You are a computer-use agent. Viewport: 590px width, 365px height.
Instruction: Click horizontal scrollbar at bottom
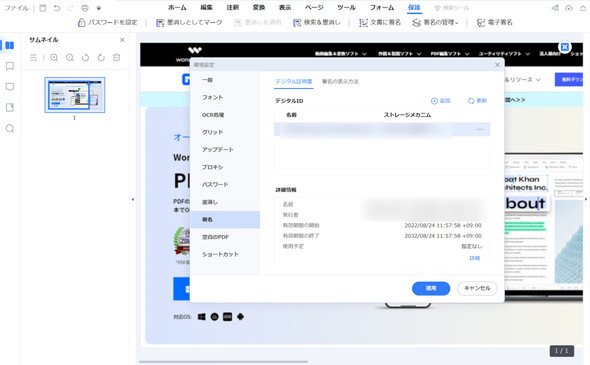coord(224,362)
